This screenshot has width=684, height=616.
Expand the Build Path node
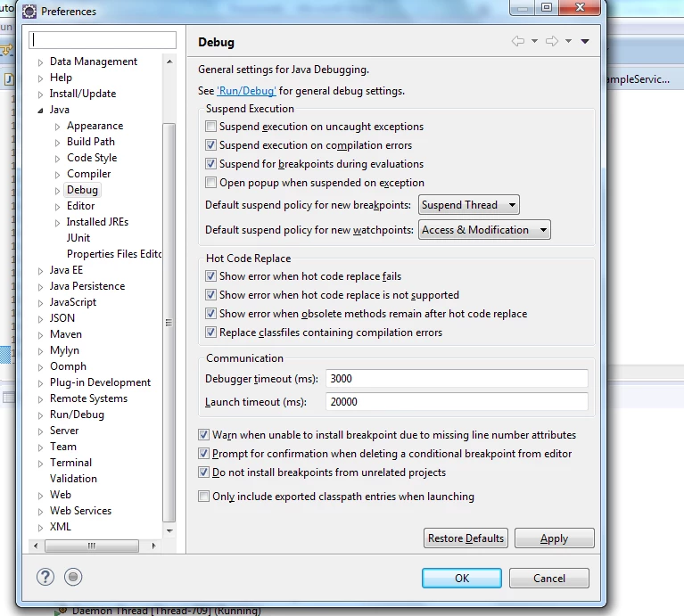57,143
